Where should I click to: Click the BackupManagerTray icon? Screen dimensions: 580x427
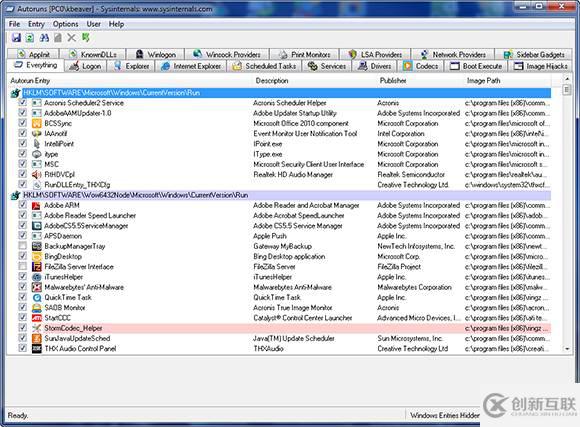point(37,246)
